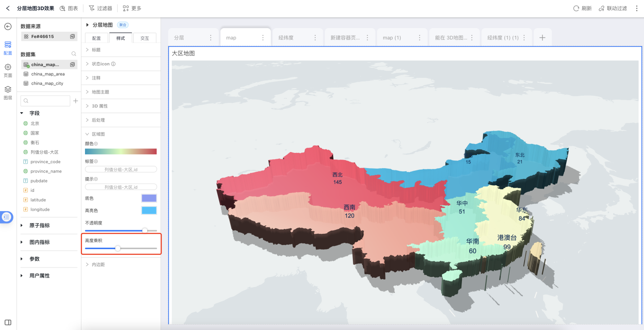Open the 页面 settings sidebar icon

8,70
